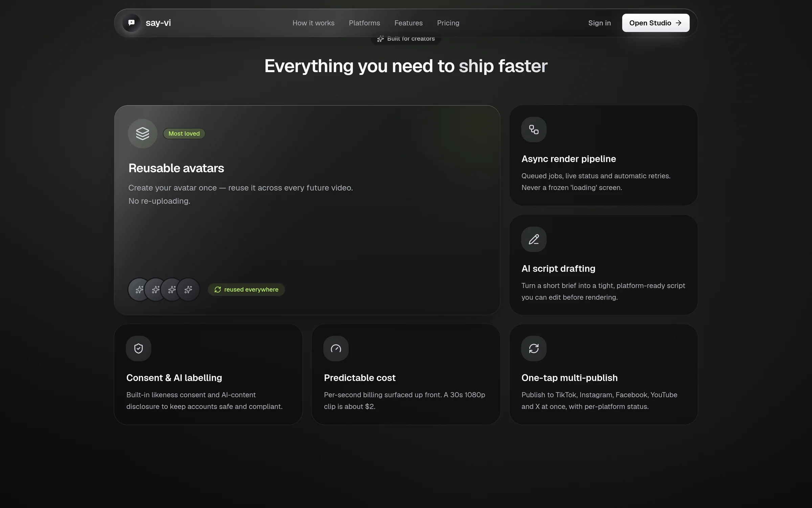Select the Predictable cost heading
This screenshot has width=812, height=508.
[x=360, y=378]
